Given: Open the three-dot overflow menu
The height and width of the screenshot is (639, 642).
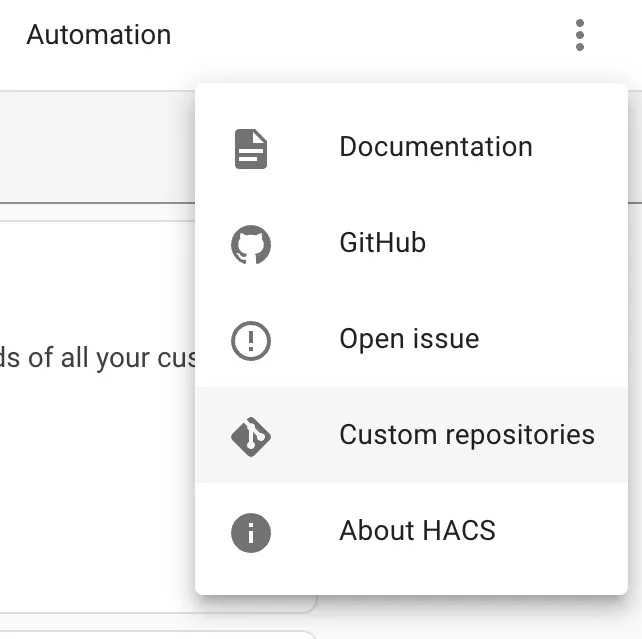Looking at the screenshot, I should point(579,35).
